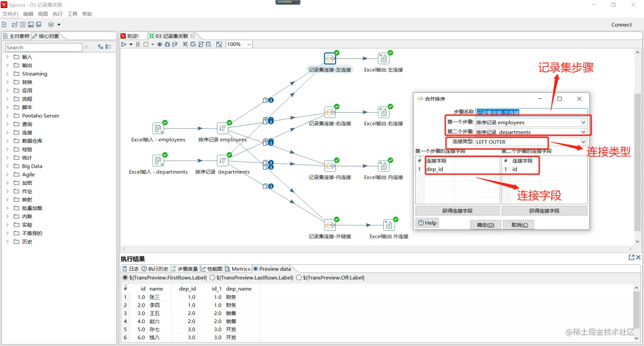This screenshot has height=346, width=644.
Task: Switch to the 步骤度量 tab
Action: coord(185,269)
